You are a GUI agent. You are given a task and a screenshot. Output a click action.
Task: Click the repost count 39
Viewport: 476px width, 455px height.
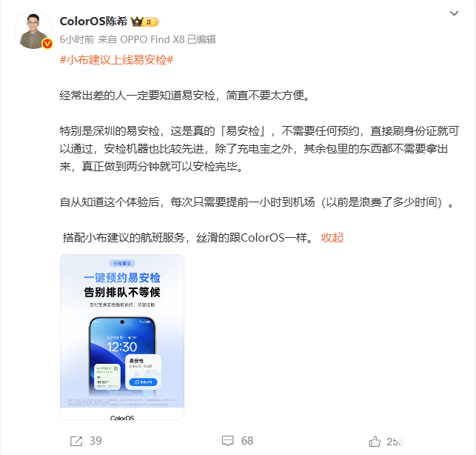click(x=95, y=441)
